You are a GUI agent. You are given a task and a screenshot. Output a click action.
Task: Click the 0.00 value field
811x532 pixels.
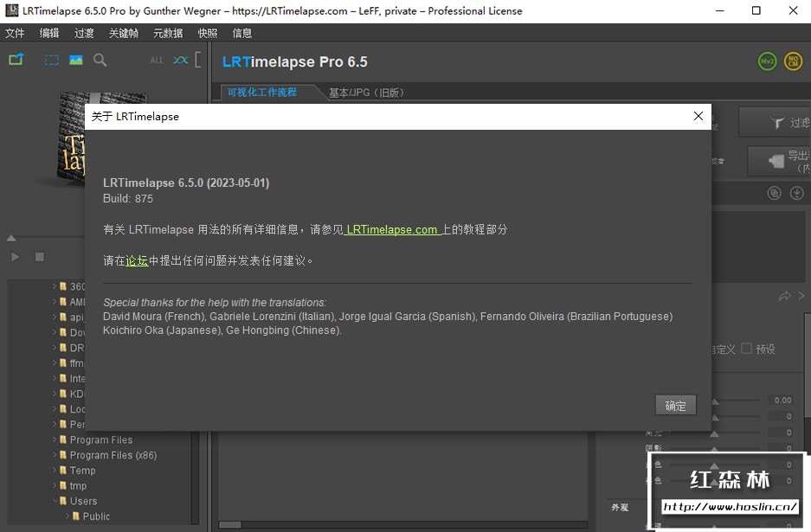[782, 401]
